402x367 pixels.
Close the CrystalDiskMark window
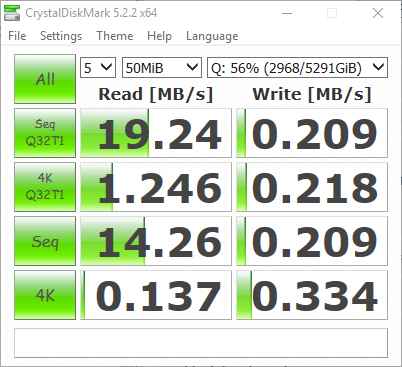pyautogui.click(x=378, y=13)
